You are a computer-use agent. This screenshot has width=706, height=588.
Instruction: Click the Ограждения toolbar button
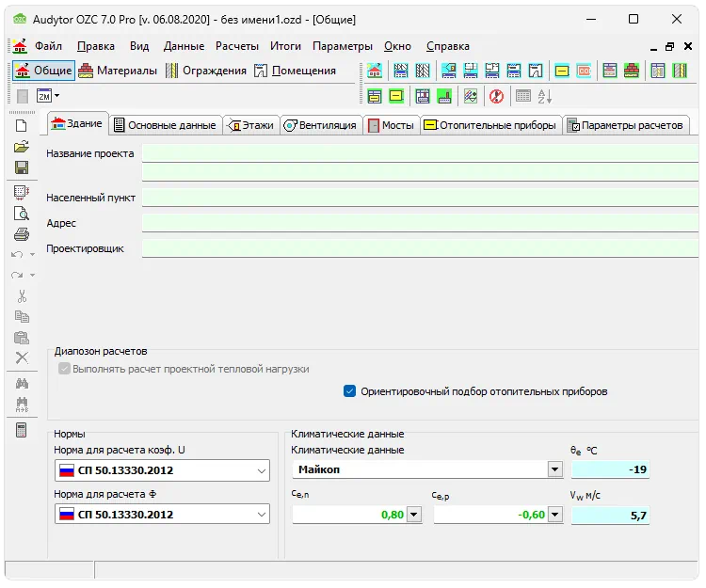click(x=206, y=71)
